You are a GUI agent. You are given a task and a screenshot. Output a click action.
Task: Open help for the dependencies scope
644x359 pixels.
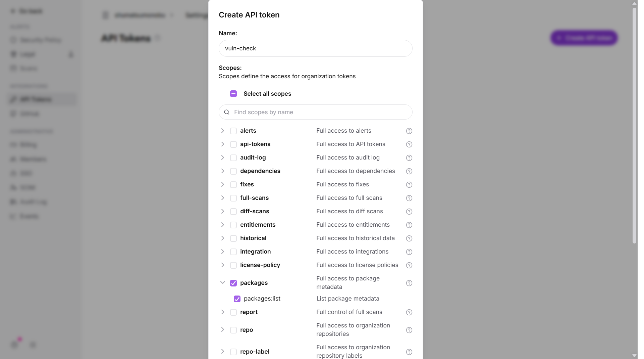point(409,171)
